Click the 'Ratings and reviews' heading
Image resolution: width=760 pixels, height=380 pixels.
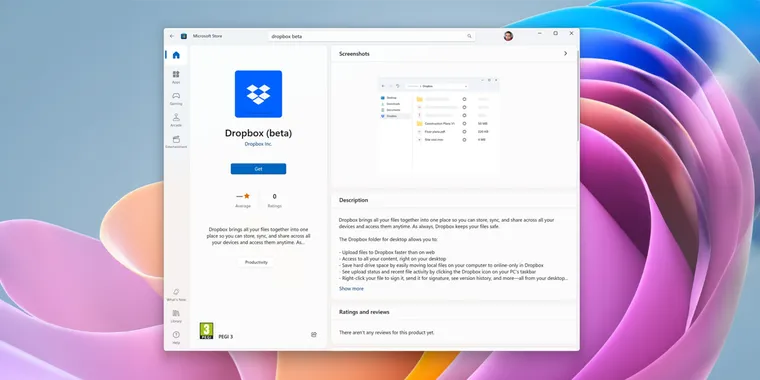(x=364, y=312)
